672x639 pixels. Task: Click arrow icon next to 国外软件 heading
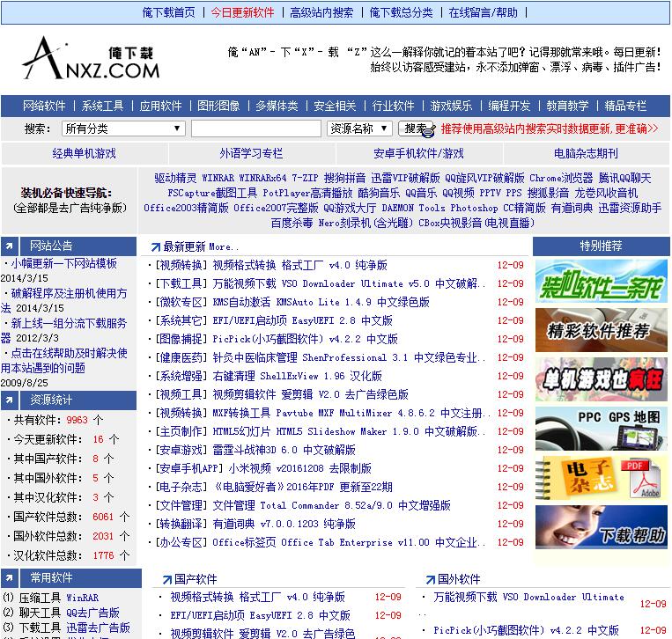(430, 580)
